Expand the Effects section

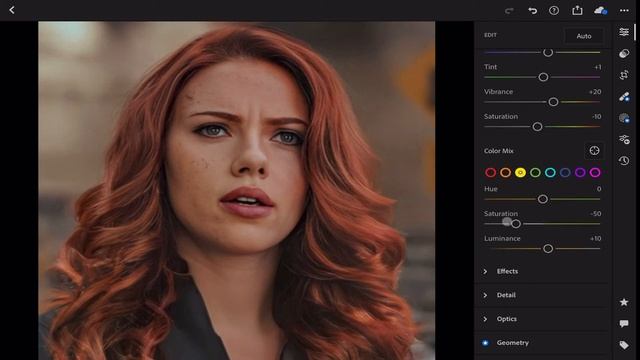point(542,271)
